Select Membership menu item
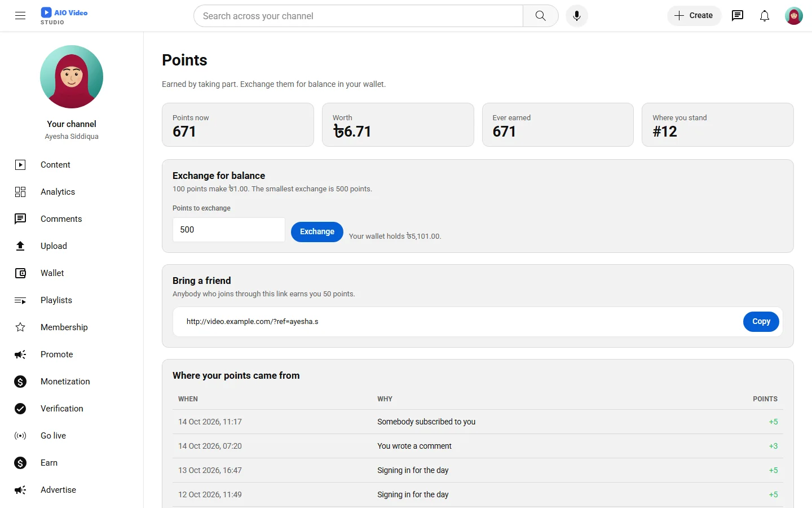The image size is (812, 508). tap(72, 327)
